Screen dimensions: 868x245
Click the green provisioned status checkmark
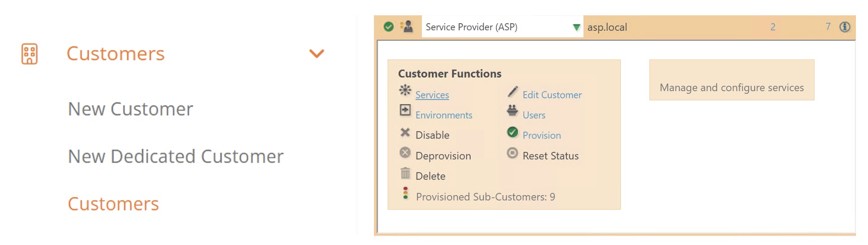pyautogui.click(x=388, y=27)
